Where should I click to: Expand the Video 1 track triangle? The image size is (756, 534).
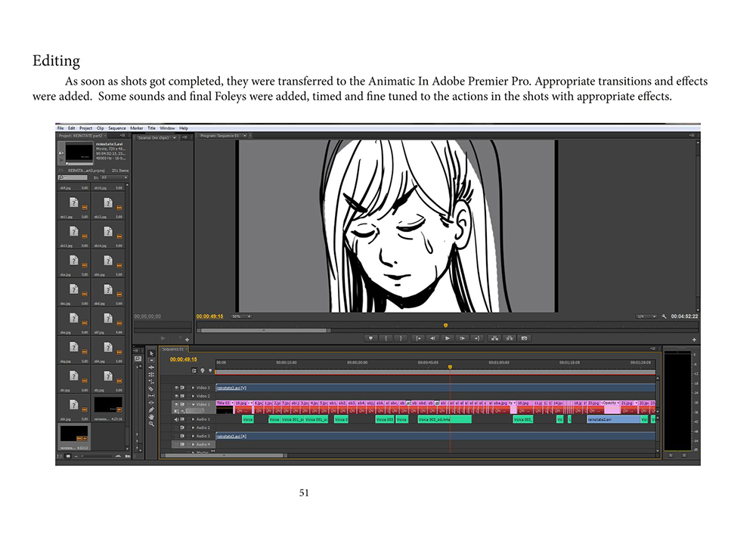(x=194, y=404)
